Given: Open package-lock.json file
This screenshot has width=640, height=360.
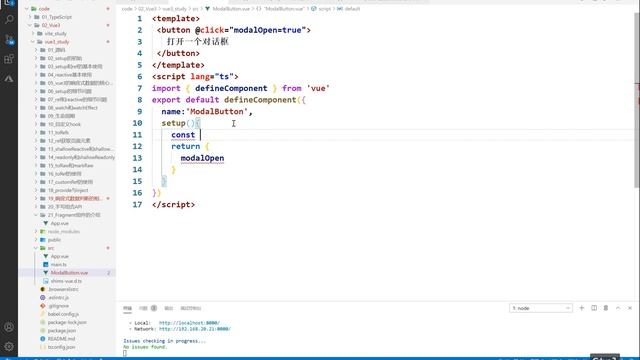Looking at the screenshot, I should [67, 322].
